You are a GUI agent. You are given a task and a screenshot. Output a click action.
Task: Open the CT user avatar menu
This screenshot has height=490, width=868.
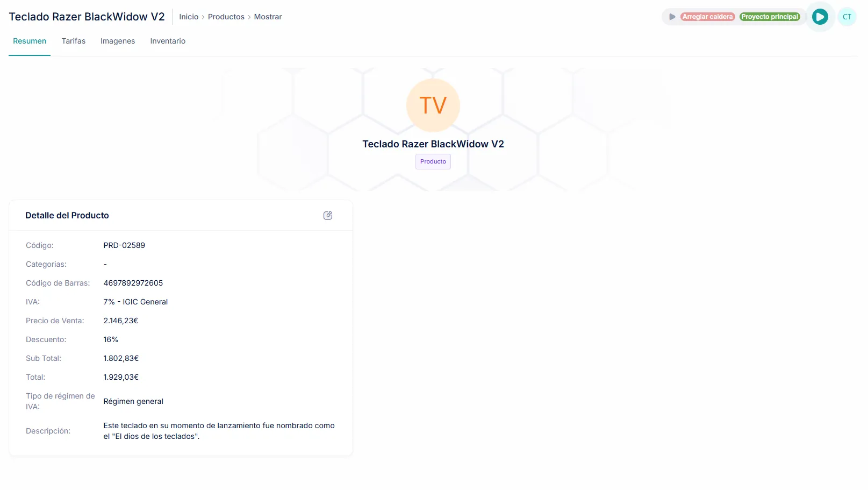click(x=847, y=17)
